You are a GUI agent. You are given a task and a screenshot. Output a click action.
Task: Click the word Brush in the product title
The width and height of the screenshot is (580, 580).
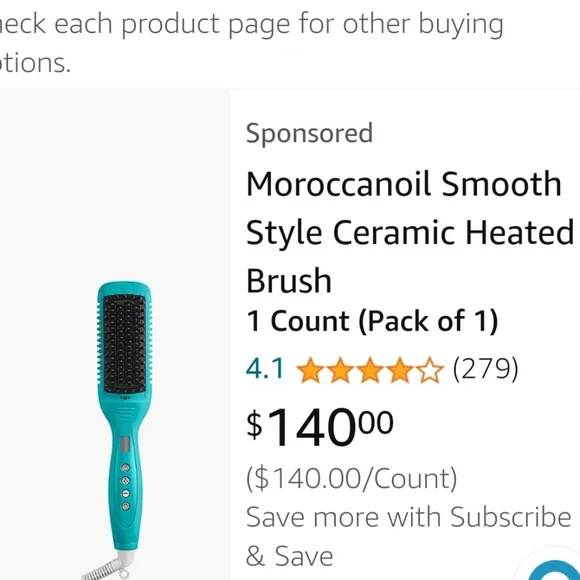coord(289,281)
